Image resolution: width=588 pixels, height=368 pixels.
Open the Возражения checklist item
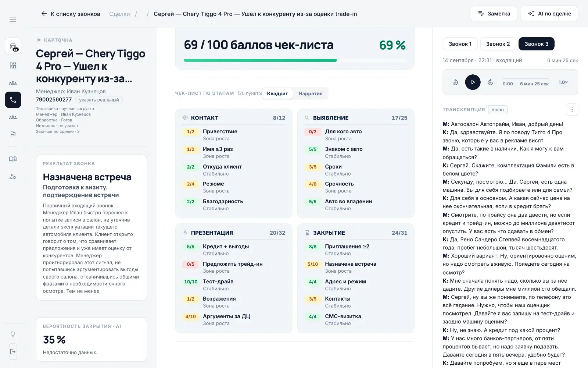[234, 302]
